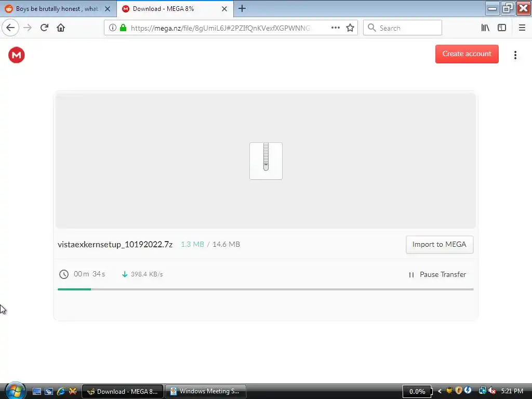Open the MEGA vertical three-dot menu

tap(515, 55)
